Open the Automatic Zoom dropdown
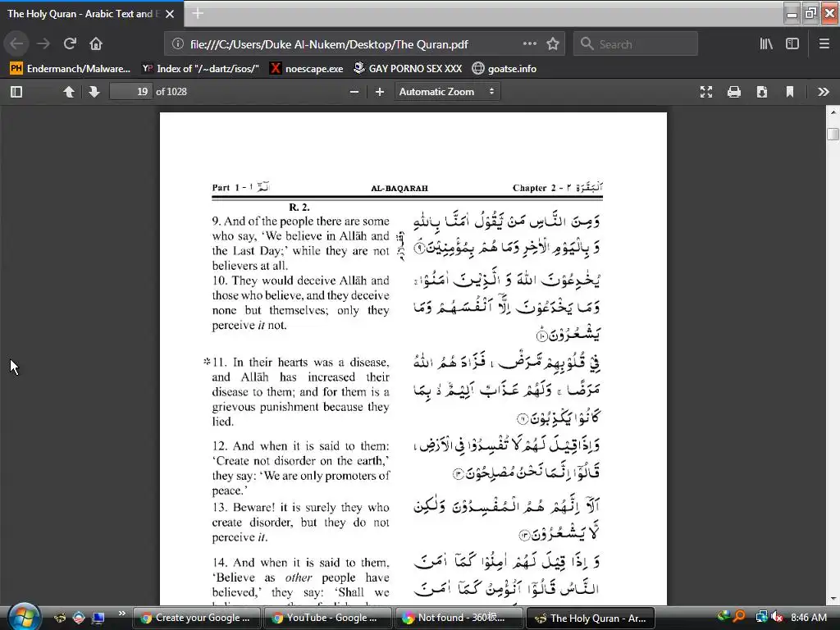The width and height of the screenshot is (840, 630). pos(447,92)
